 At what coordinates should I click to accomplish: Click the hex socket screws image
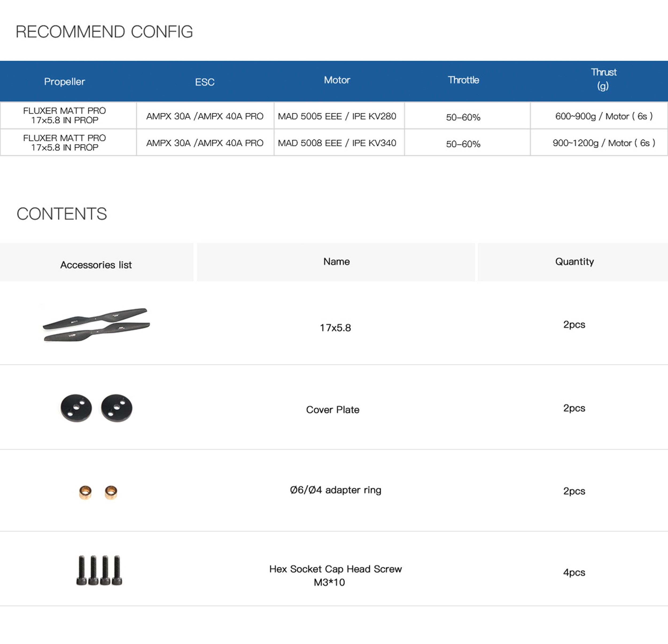99,570
